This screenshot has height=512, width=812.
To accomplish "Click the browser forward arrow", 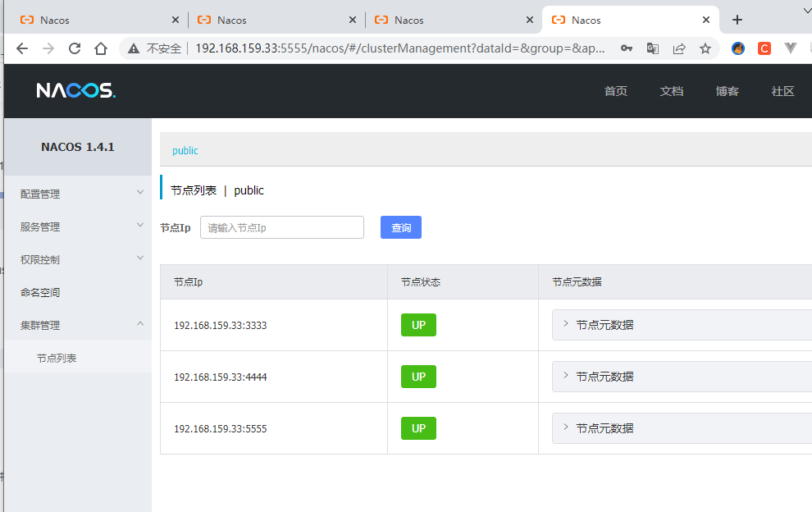I will tap(48, 48).
